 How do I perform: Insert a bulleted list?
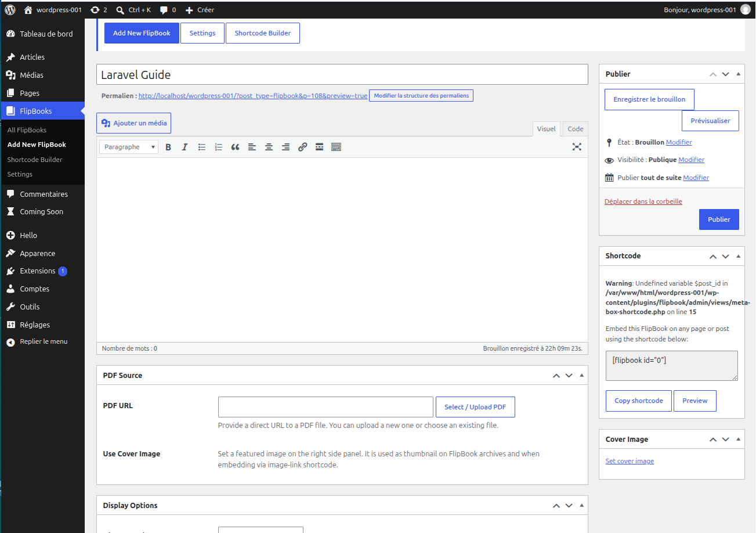202,147
